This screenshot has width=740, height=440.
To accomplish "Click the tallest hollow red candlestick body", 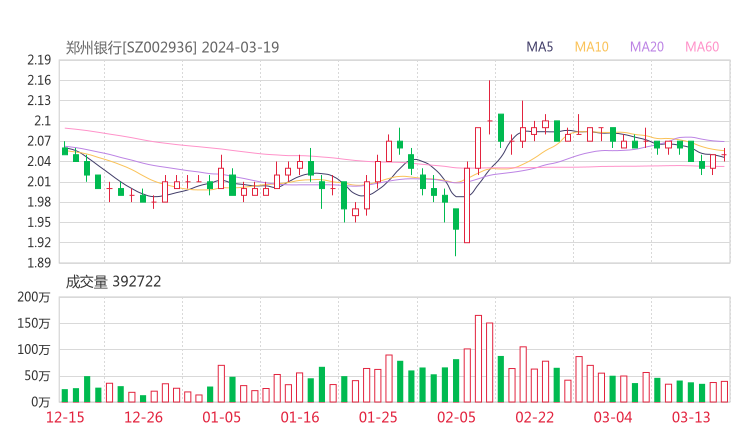I will 467,205.
